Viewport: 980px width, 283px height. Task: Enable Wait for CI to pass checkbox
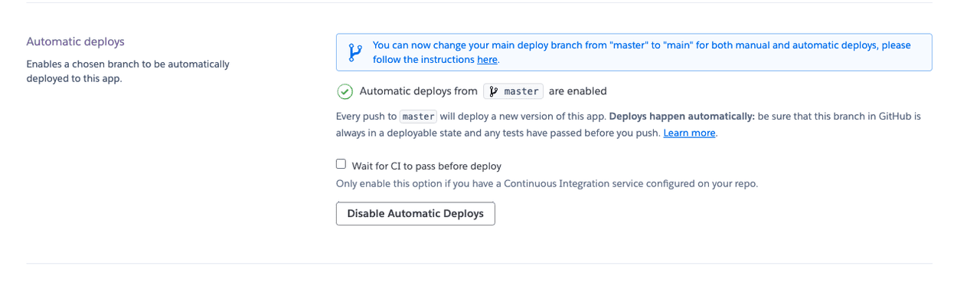pyautogui.click(x=341, y=164)
